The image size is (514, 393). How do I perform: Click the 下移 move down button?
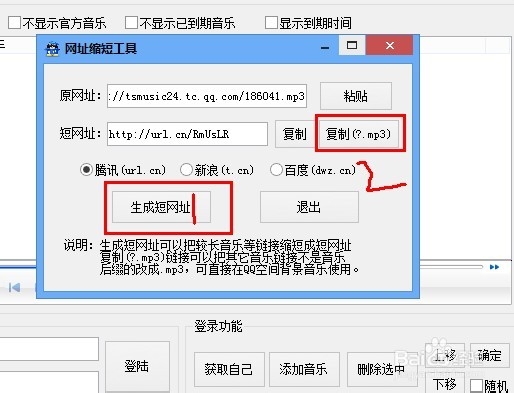pos(445,383)
